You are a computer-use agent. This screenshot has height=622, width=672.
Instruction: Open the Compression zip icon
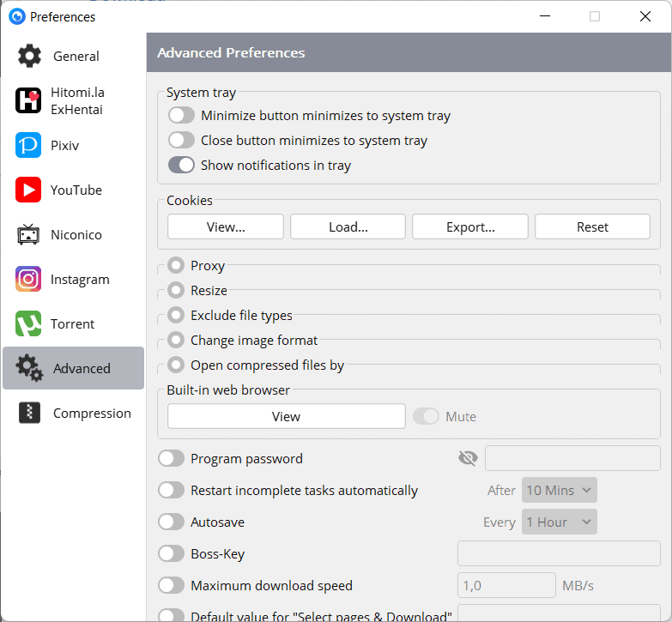pyautogui.click(x=28, y=413)
